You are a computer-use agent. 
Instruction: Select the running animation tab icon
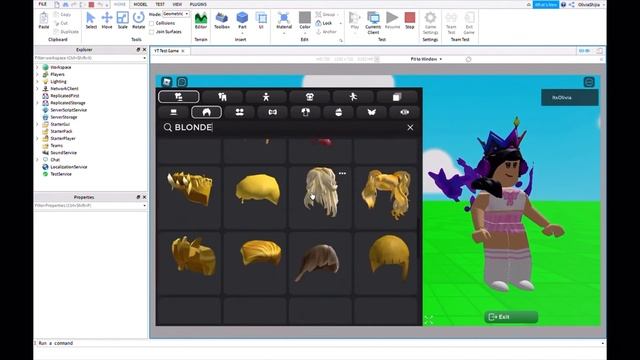[353, 97]
